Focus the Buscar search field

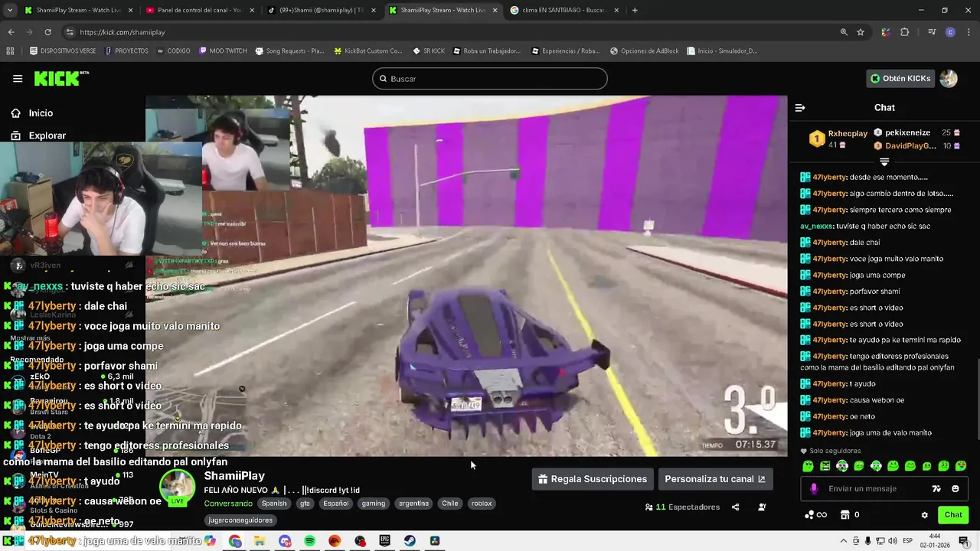click(490, 79)
